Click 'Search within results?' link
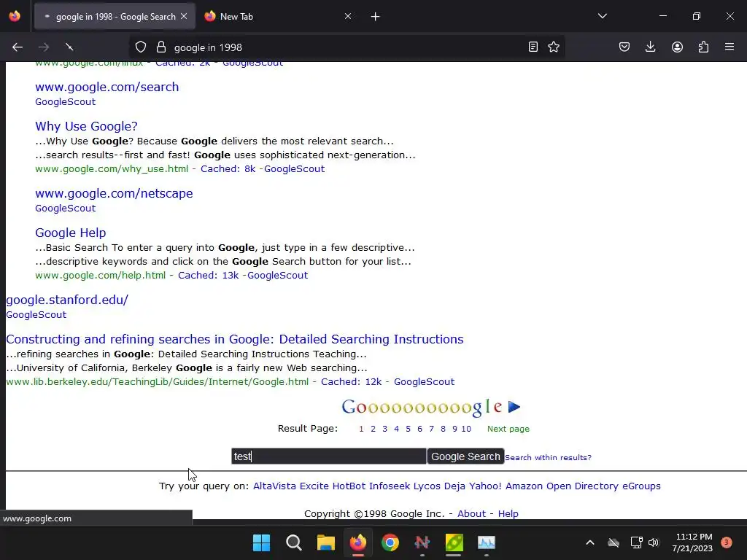 click(548, 458)
